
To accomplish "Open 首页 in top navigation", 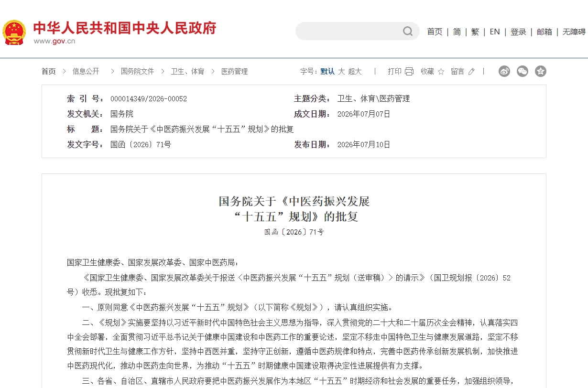I will pos(435,32).
